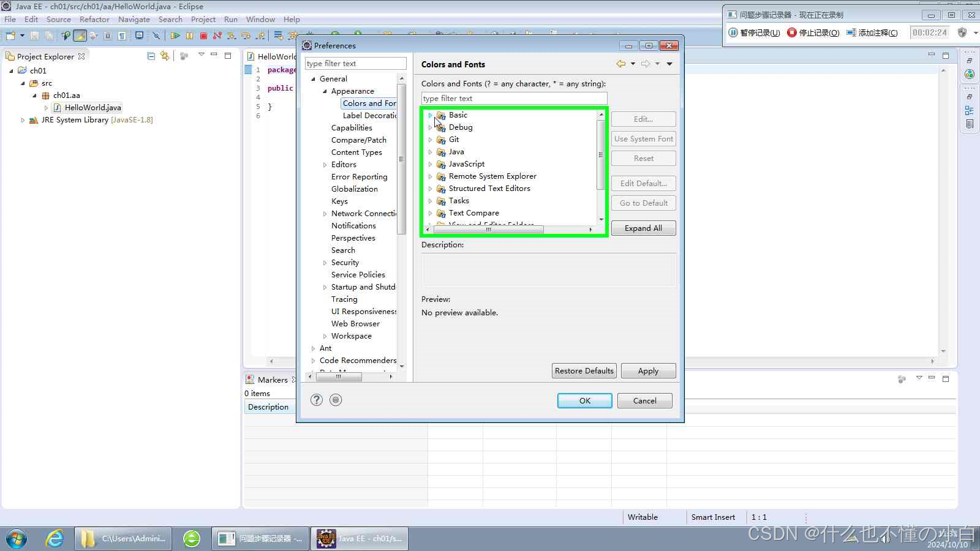
Task: Click the Disconnect debug icon
Action: (x=217, y=36)
